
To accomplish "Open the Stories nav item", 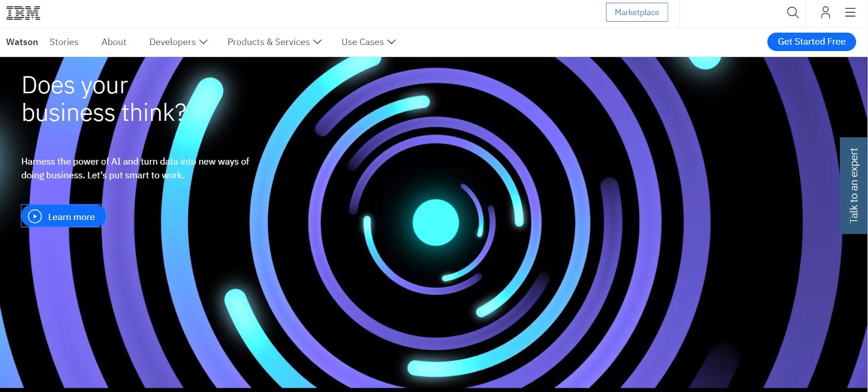I will [x=64, y=42].
